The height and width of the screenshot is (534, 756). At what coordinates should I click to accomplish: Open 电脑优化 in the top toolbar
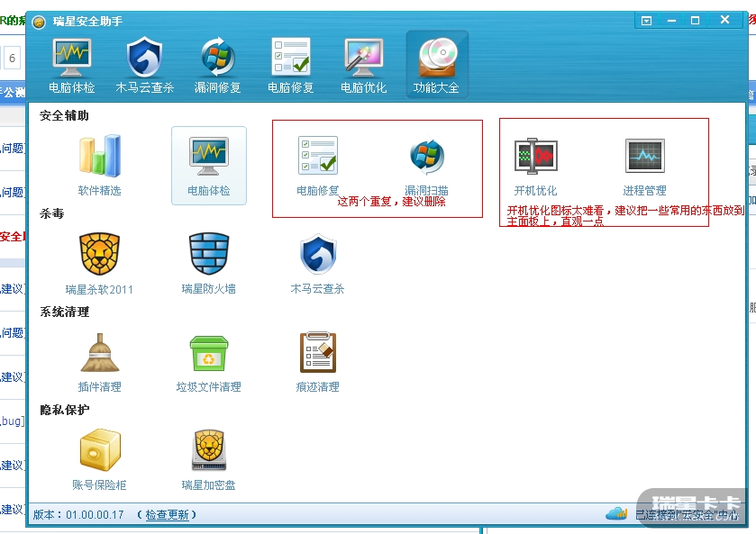[x=363, y=66]
